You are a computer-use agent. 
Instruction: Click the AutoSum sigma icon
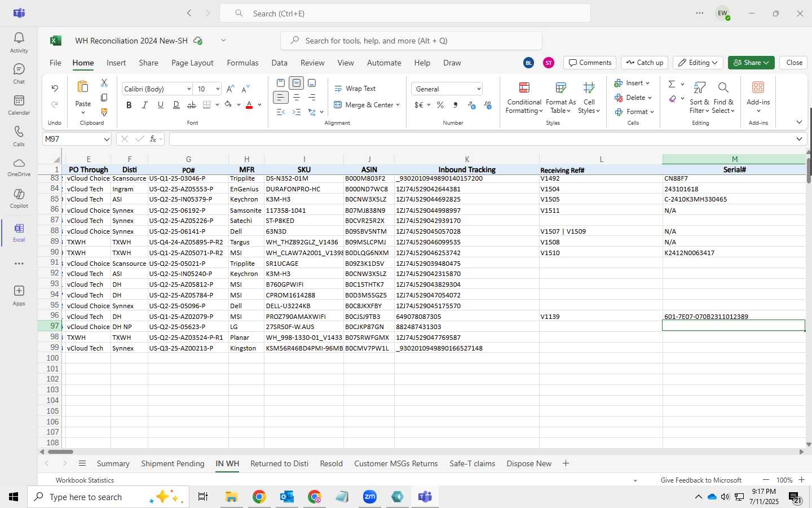pyautogui.click(x=672, y=84)
